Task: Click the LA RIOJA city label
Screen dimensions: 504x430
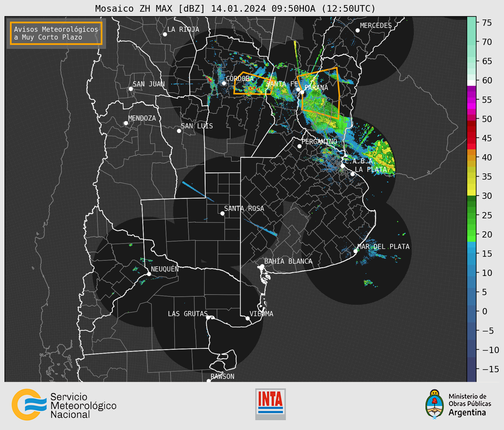Action: click(x=183, y=29)
